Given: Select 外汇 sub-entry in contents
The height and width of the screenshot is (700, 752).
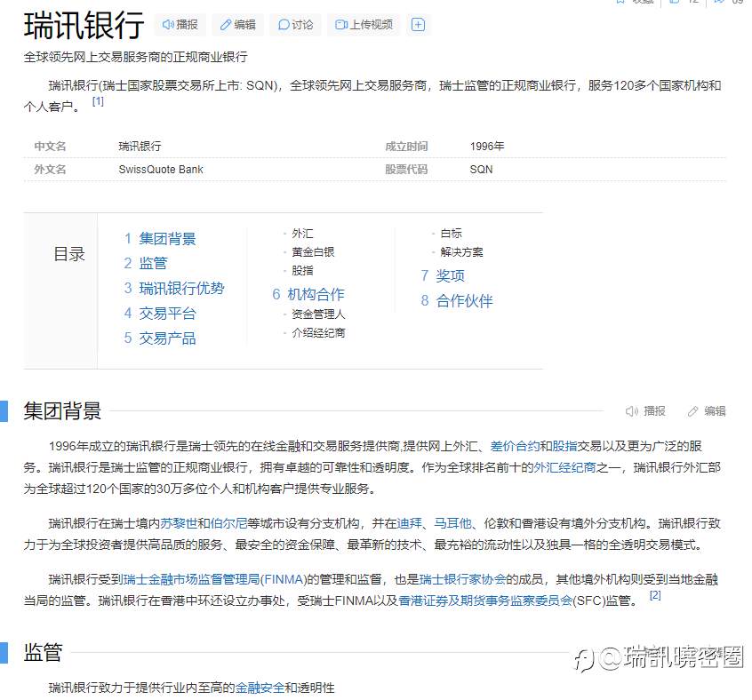Looking at the screenshot, I should (x=302, y=234).
